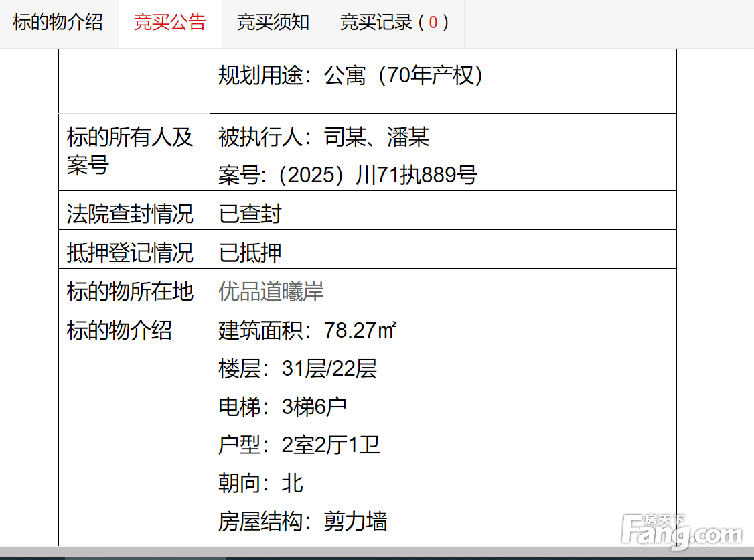Open the 优品道曦岸 location link

pos(271,291)
